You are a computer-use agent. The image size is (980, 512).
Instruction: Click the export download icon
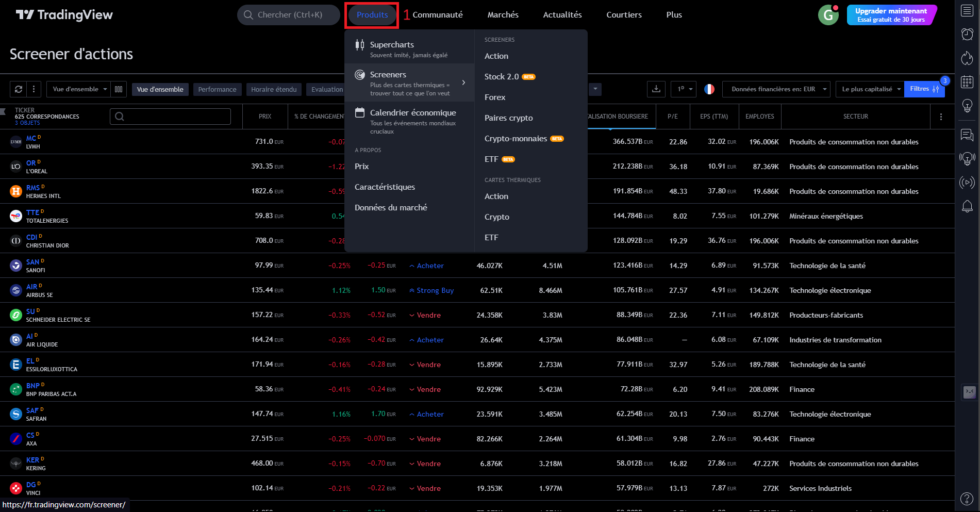click(656, 89)
